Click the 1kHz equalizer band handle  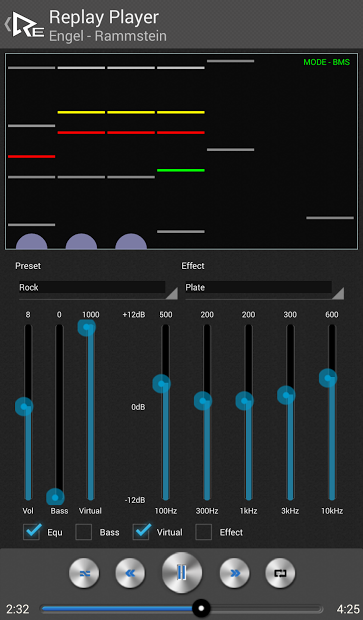coord(245,401)
